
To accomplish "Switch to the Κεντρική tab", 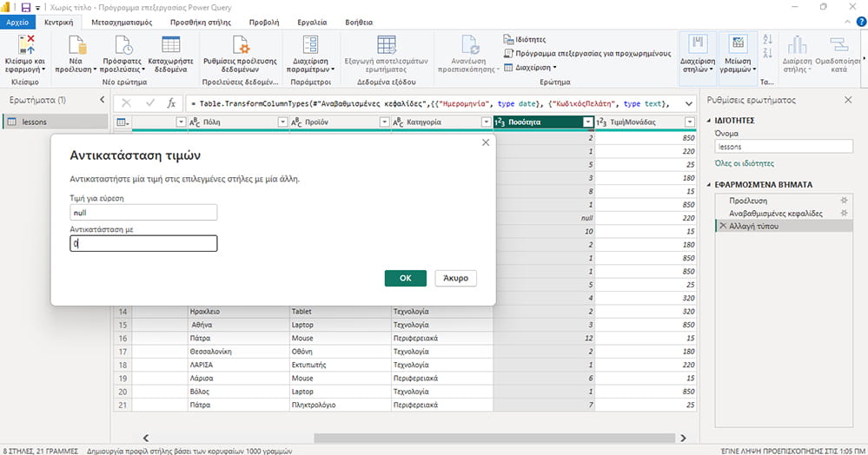I will point(59,22).
